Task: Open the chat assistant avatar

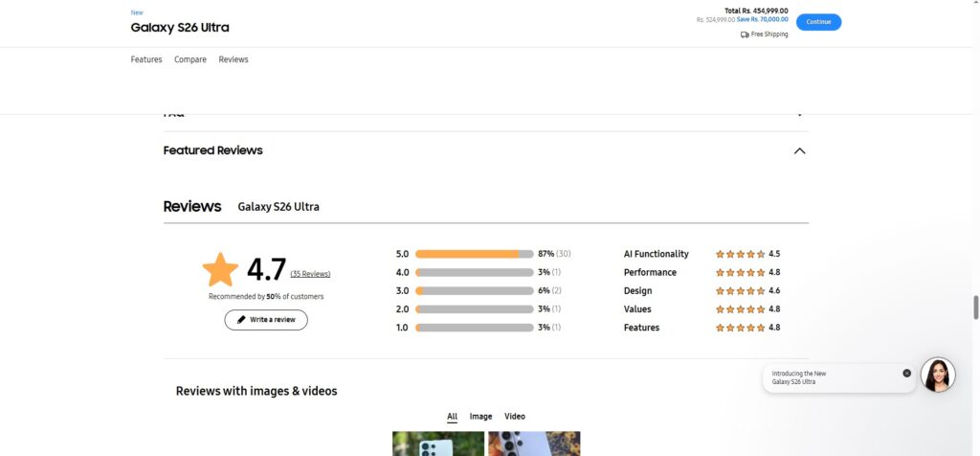Action: click(938, 375)
